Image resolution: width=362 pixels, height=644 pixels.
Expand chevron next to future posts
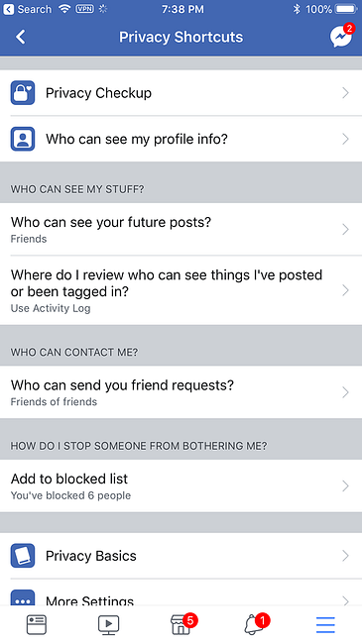coord(345,229)
